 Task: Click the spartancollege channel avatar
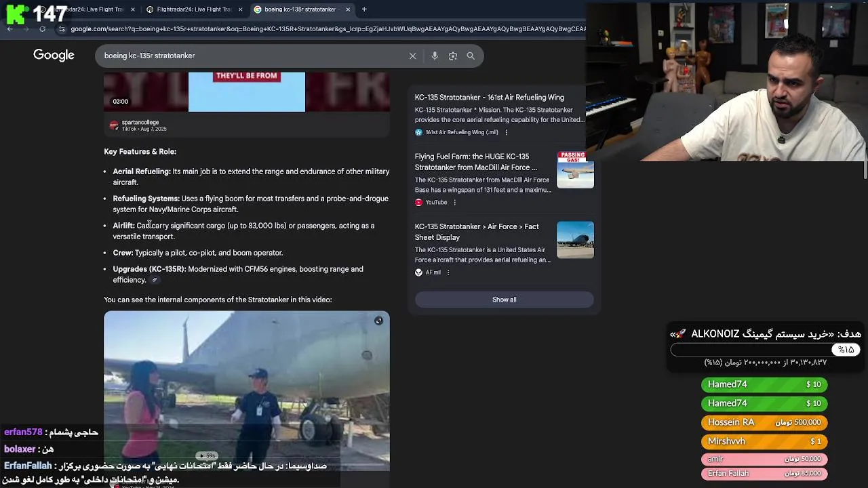(x=114, y=125)
